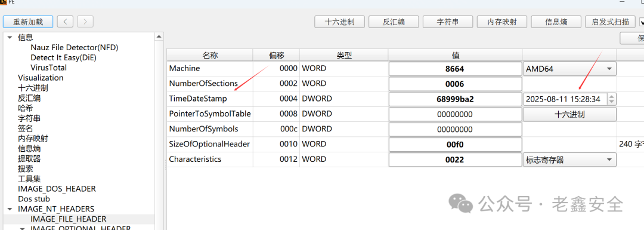Click the forward navigation arrow button
The image size is (644, 230).
[x=85, y=22]
